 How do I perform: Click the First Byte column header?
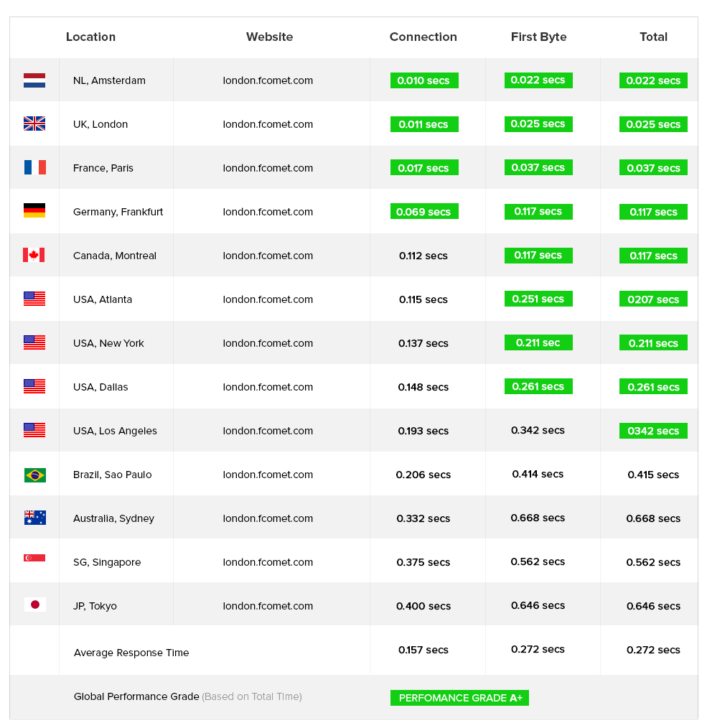(x=538, y=37)
